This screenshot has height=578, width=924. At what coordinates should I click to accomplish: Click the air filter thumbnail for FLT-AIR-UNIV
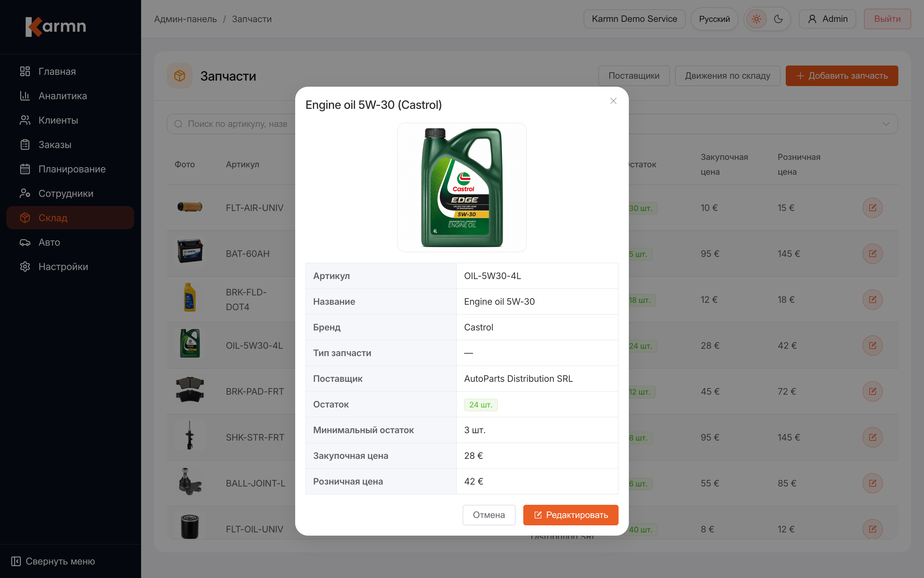click(190, 207)
